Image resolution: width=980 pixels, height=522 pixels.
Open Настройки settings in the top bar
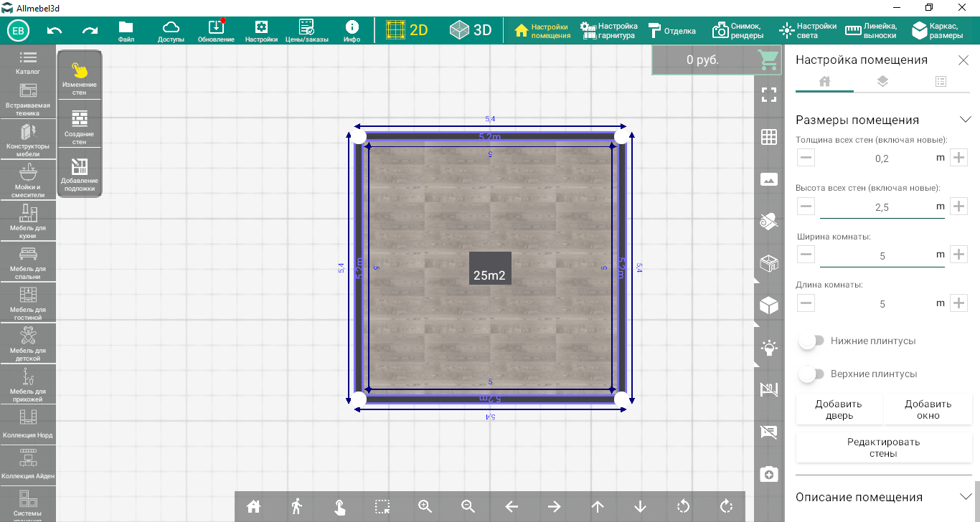click(x=261, y=31)
